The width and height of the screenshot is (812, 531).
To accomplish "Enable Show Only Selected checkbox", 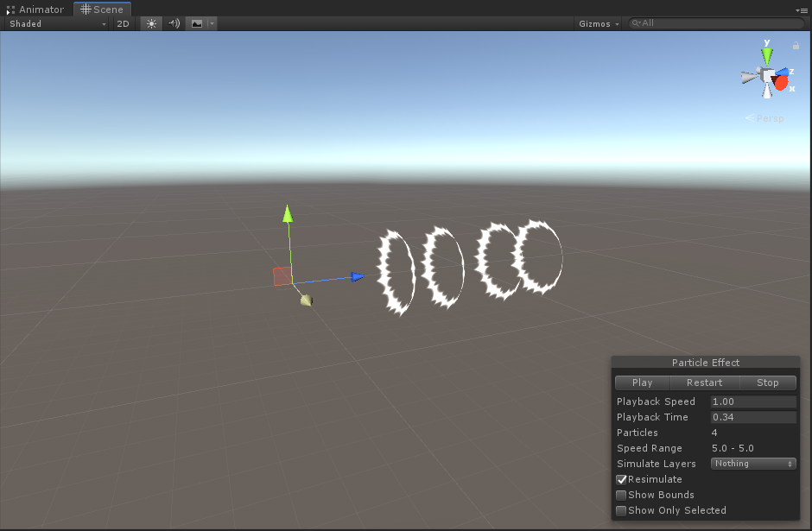I will (x=621, y=511).
